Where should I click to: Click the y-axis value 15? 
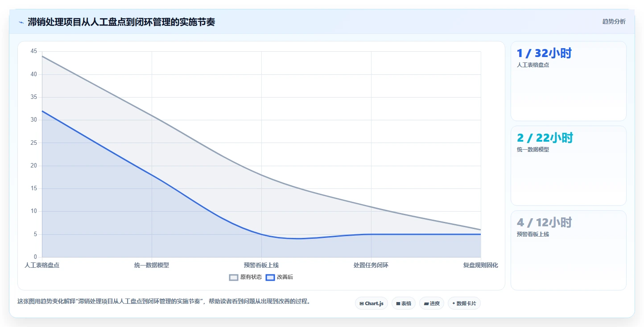pyautogui.click(x=34, y=188)
